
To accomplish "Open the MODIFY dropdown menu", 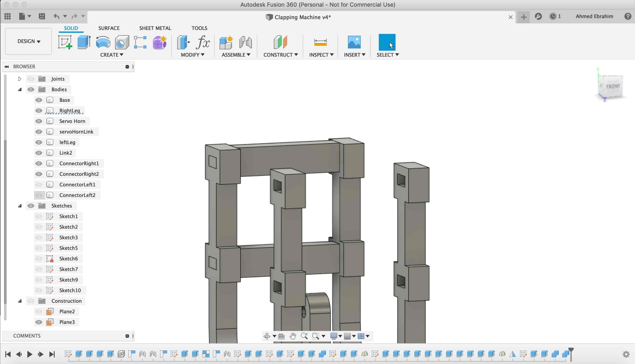I will click(192, 55).
